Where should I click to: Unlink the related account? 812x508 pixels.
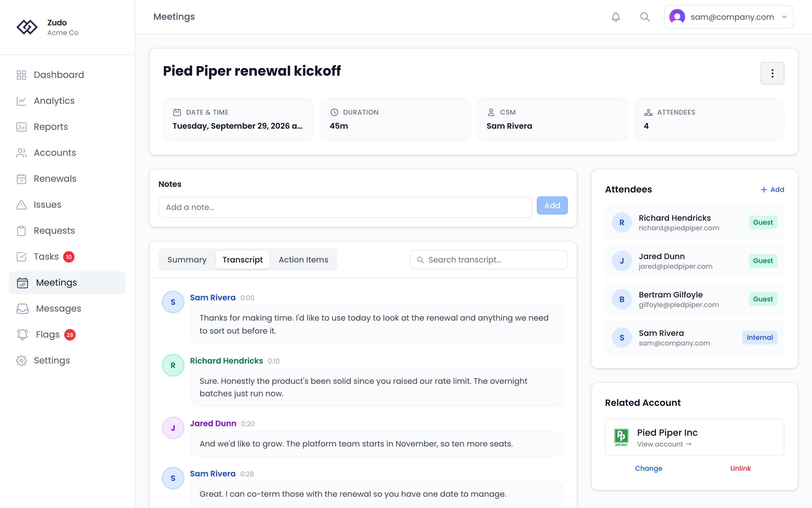point(740,468)
